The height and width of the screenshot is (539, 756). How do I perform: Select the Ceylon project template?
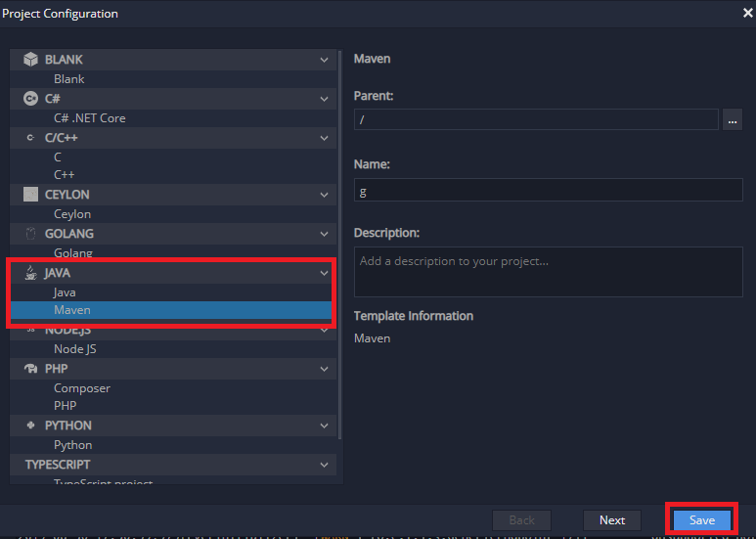[173, 214]
